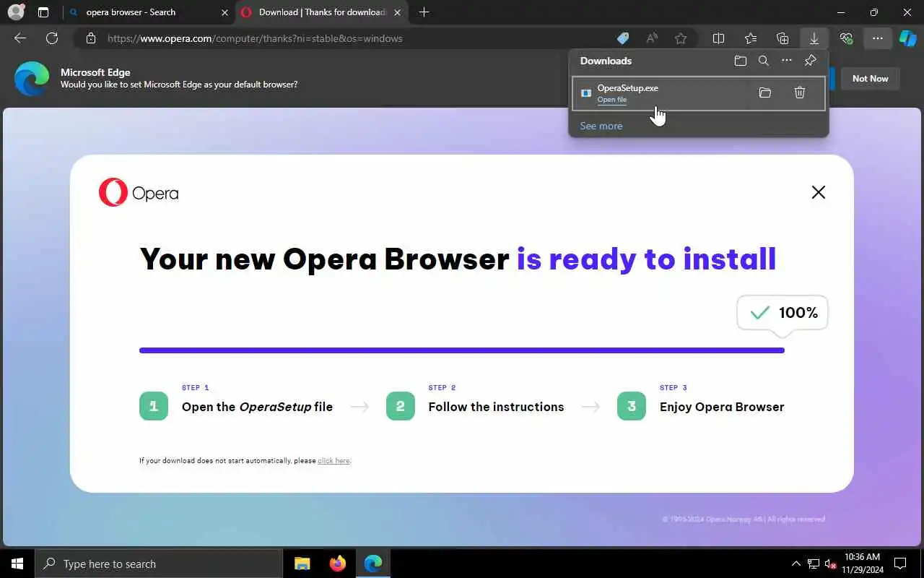Close the Opera install dialog with X

click(x=818, y=192)
